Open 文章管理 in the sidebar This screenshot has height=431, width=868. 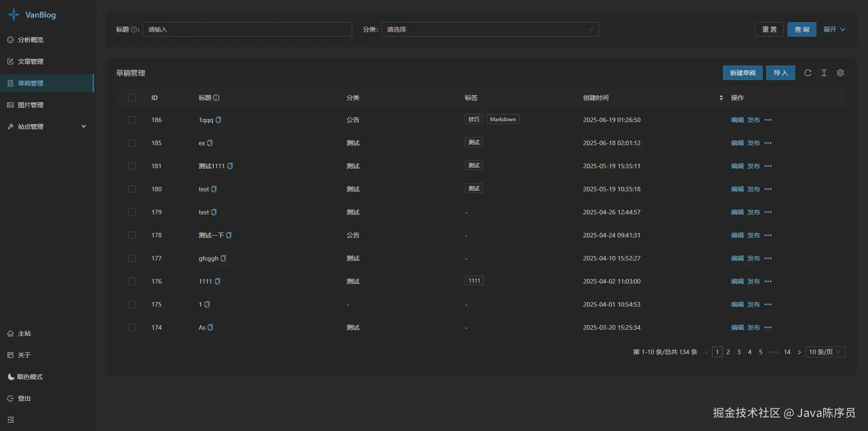tap(47, 62)
